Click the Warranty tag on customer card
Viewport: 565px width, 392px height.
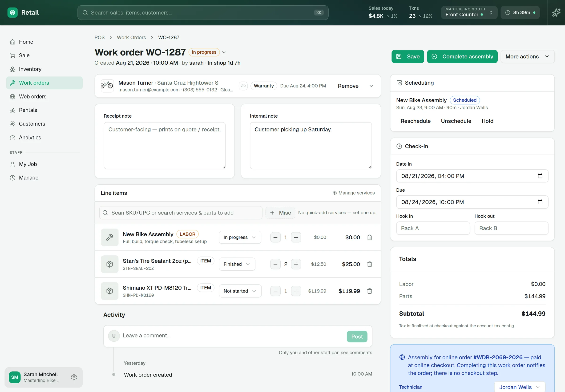tap(264, 86)
